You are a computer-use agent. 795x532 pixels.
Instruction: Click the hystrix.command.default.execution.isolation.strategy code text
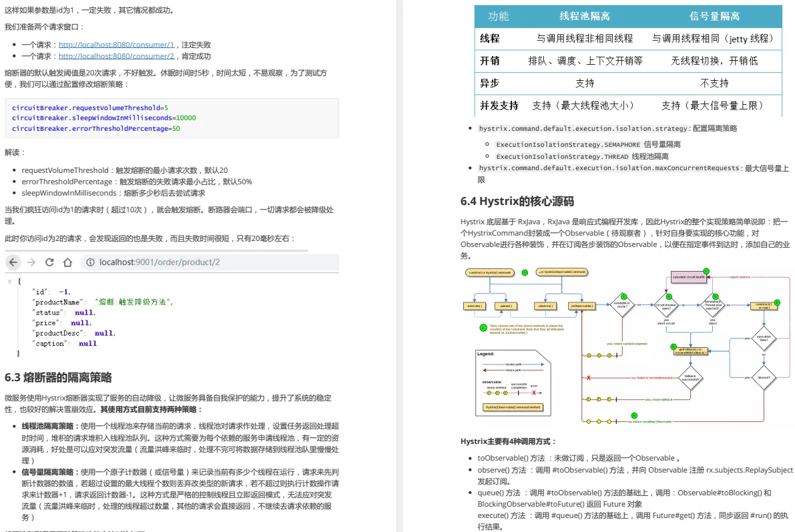(583, 129)
